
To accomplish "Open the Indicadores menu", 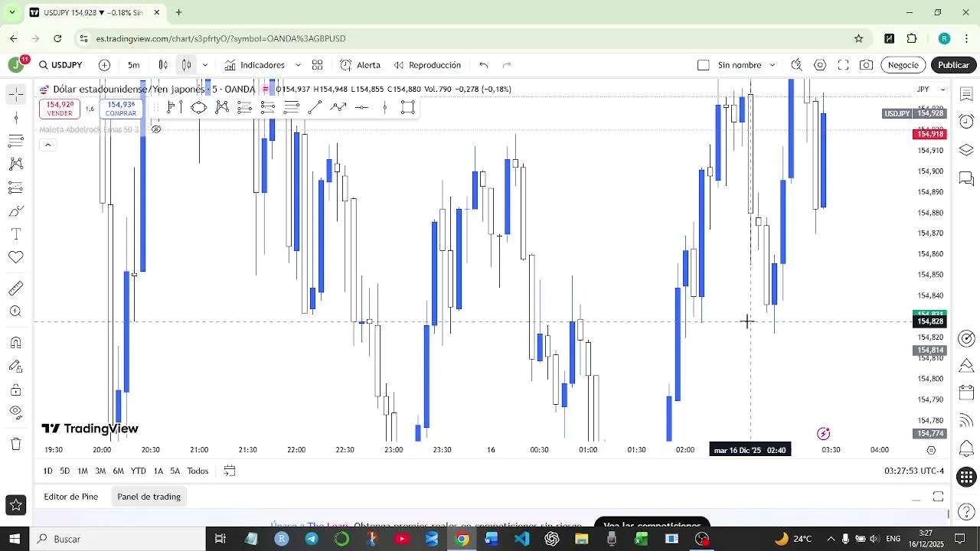I will [254, 65].
